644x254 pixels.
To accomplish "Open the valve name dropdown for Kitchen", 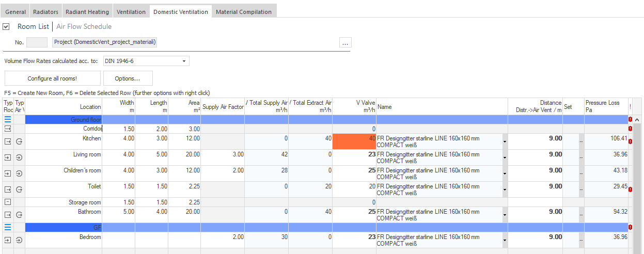I will pos(505,142).
